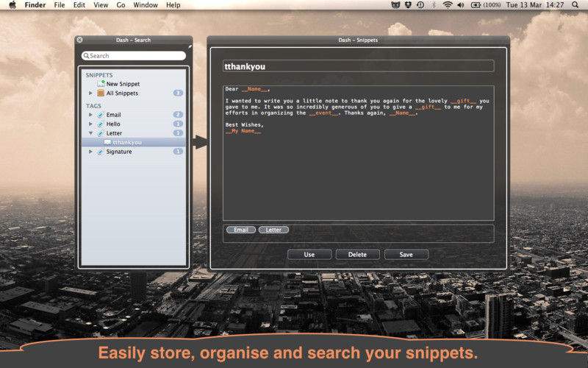Click the Signature tag pencil icon
The image size is (588, 368).
tap(101, 152)
